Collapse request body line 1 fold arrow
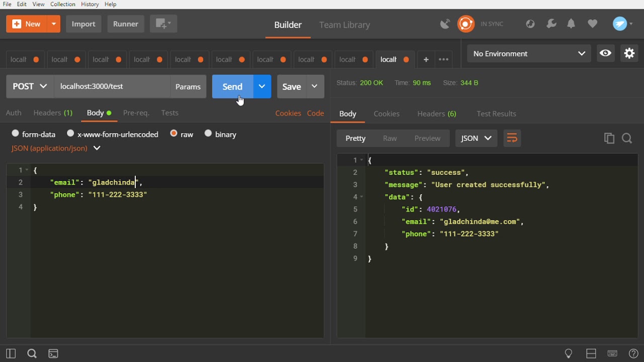Image resolution: width=644 pixels, height=362 pixels. point(27,170)
